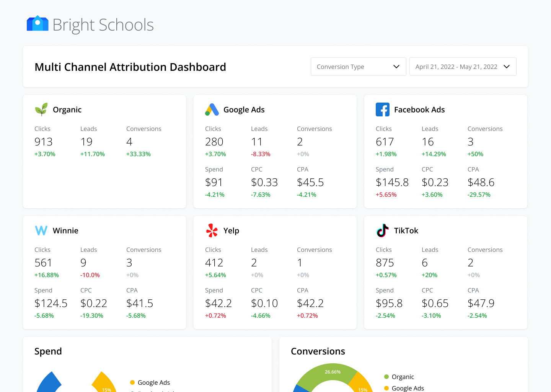
Task: Click the Conversion Type chevron arrow
Action: pos(396,67)
